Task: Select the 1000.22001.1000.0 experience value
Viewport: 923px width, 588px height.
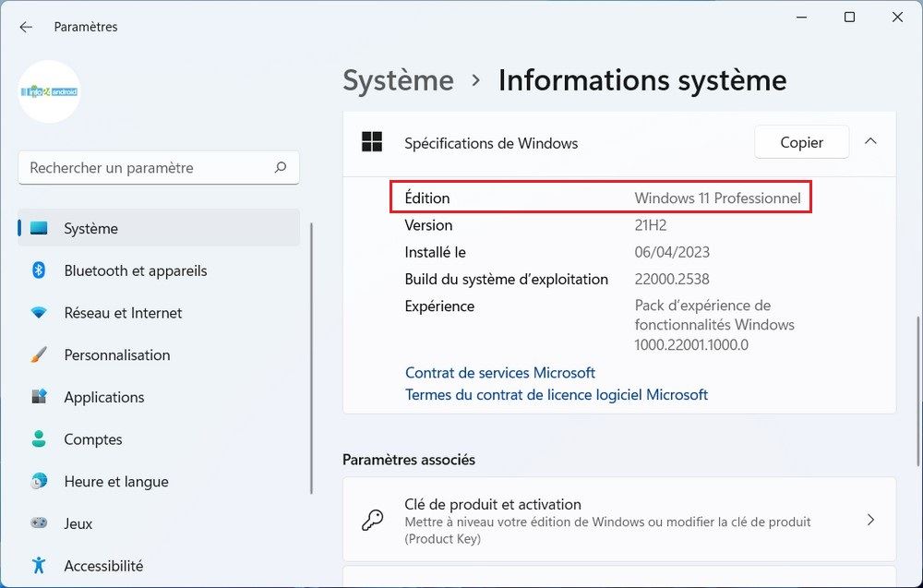Action: pos(691,345)
